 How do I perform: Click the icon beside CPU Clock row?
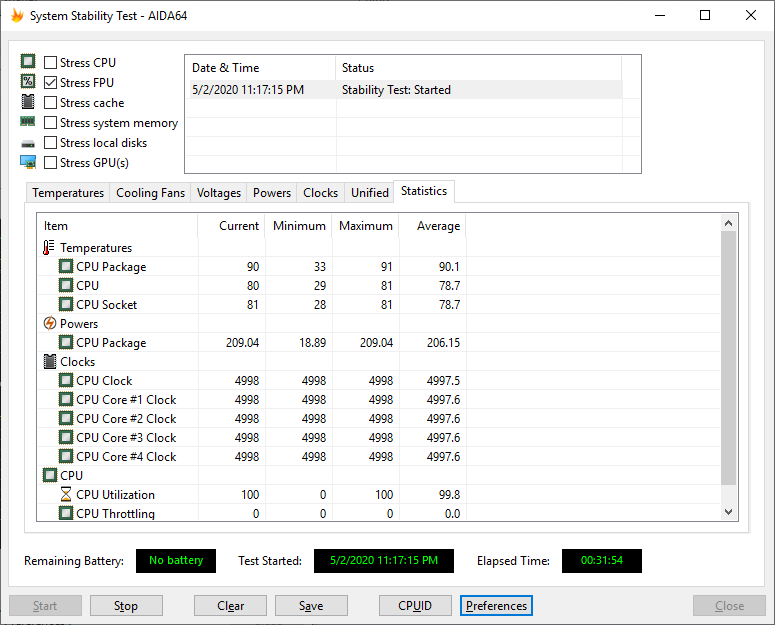[x=66, y=380]
